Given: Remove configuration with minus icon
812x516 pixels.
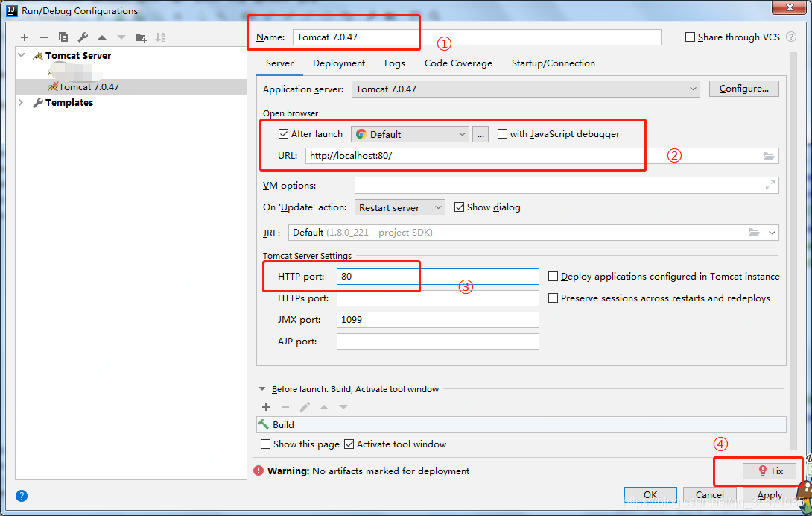Looking at the screenshot, I should click(x=43, y=37).
